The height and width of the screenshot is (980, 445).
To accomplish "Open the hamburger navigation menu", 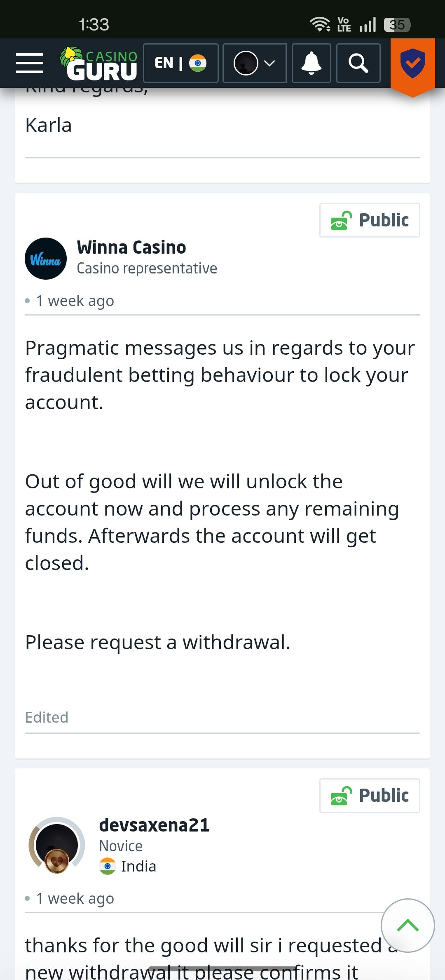I will (30, 63).
